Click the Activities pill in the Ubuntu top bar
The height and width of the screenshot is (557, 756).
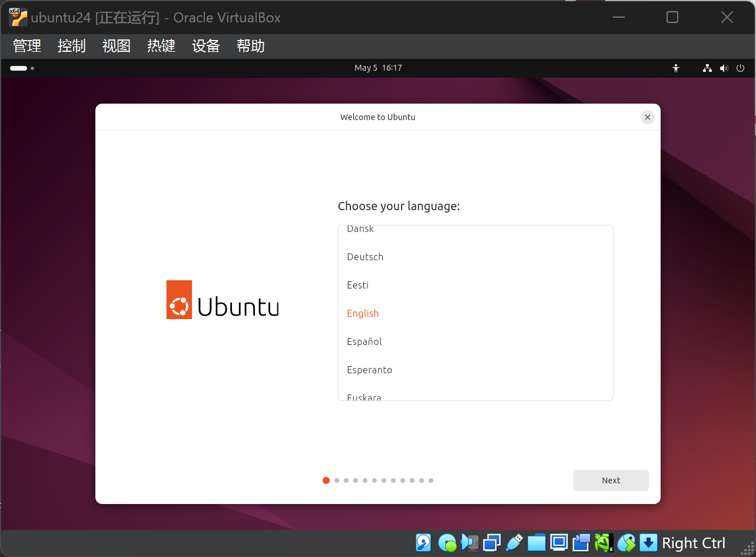(22, 68)
